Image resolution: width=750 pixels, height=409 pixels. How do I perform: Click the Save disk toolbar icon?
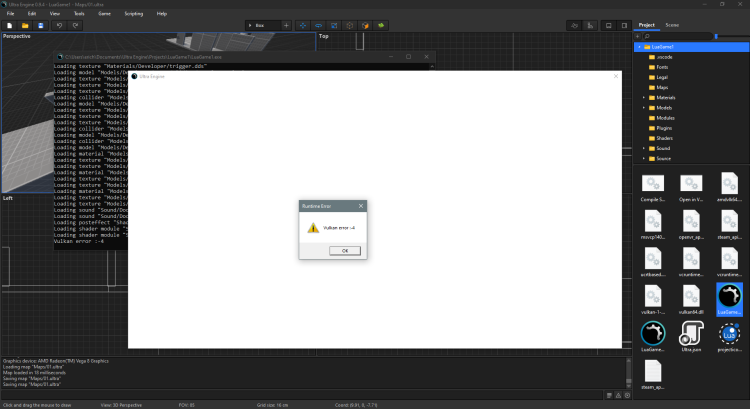click(41, 25)
